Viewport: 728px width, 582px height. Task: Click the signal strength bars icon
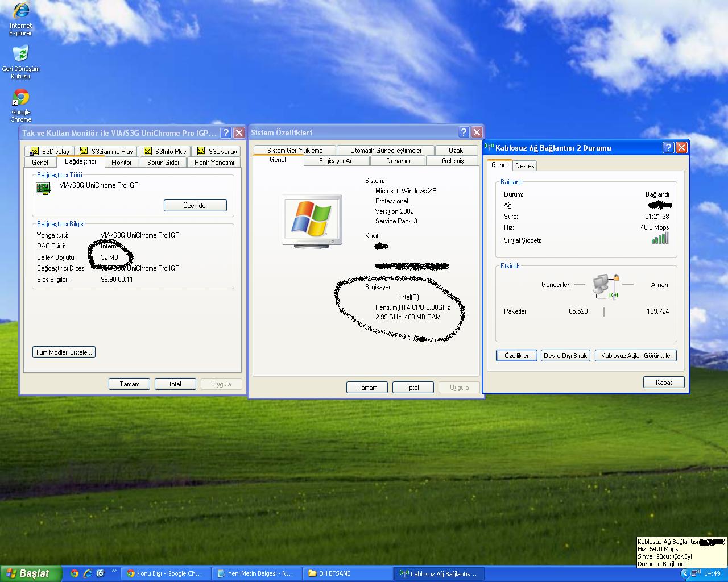click(x=660, y=238)
